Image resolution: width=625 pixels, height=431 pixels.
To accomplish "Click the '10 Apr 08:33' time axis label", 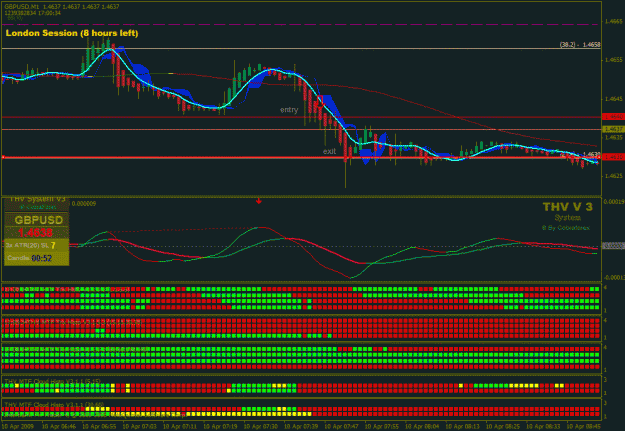I will pyautogui.click(x=543, y=427).
